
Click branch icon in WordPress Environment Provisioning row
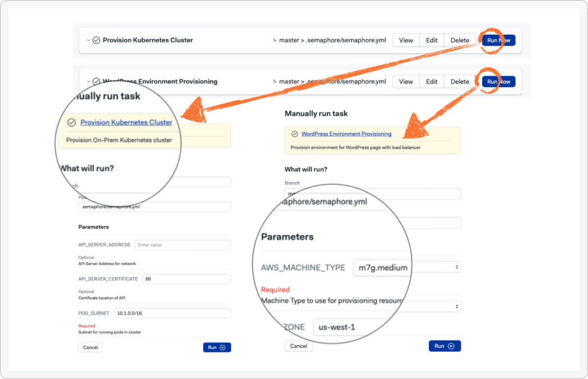coord(275,82)
